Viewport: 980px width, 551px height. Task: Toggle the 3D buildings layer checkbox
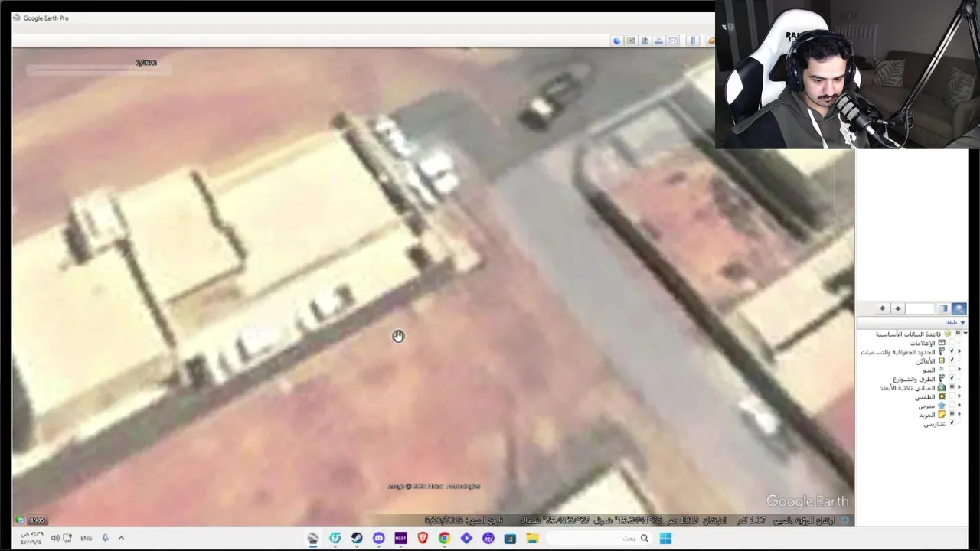[x=952, y=387]
